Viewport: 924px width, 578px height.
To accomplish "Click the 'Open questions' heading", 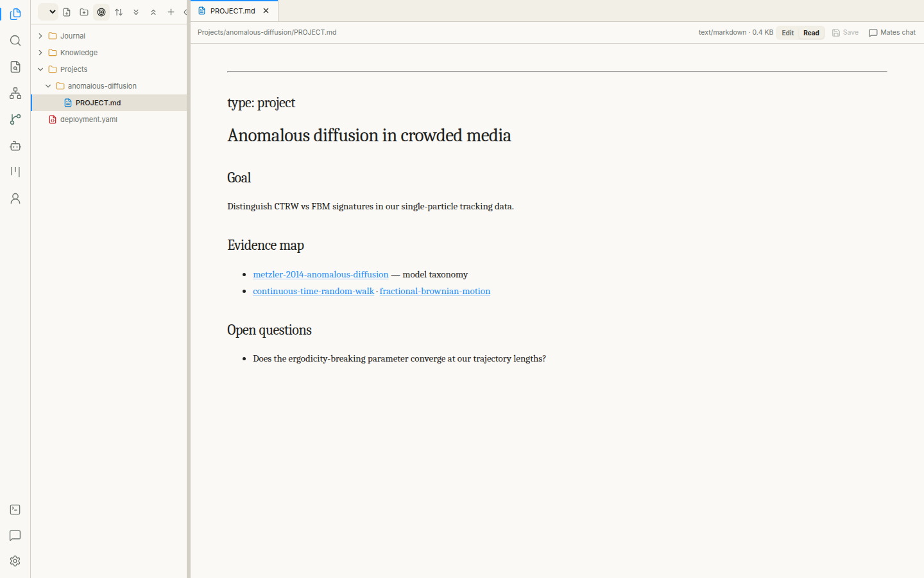I will click(x=269, y=330).
